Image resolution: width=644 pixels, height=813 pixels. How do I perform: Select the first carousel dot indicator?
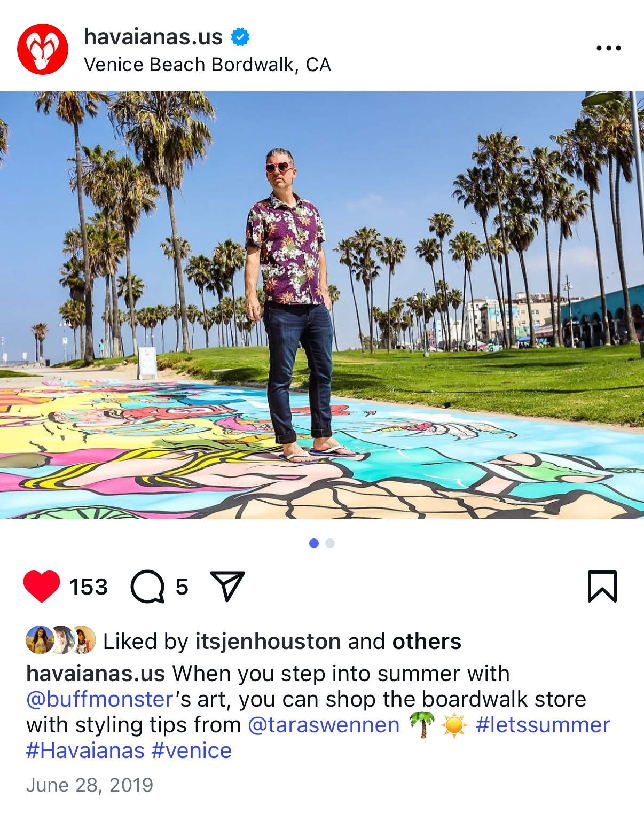[x=314, y=543]
